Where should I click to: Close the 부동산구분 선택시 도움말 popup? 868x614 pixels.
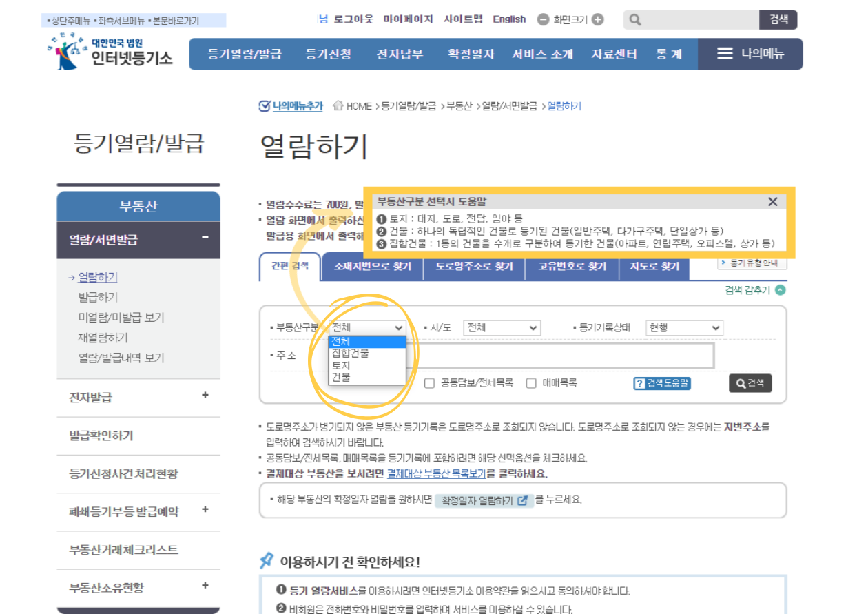click(x=772, y=202)
